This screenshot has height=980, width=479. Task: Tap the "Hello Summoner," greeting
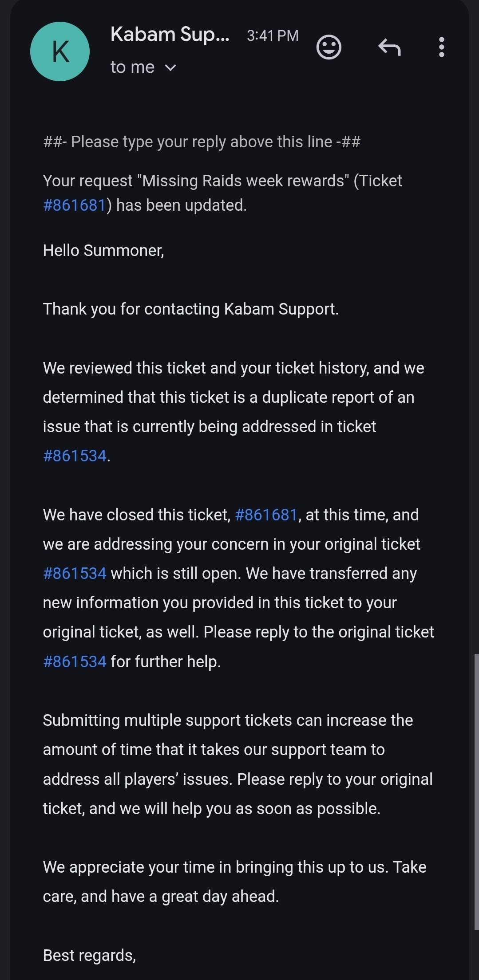[x=103, y=251]
